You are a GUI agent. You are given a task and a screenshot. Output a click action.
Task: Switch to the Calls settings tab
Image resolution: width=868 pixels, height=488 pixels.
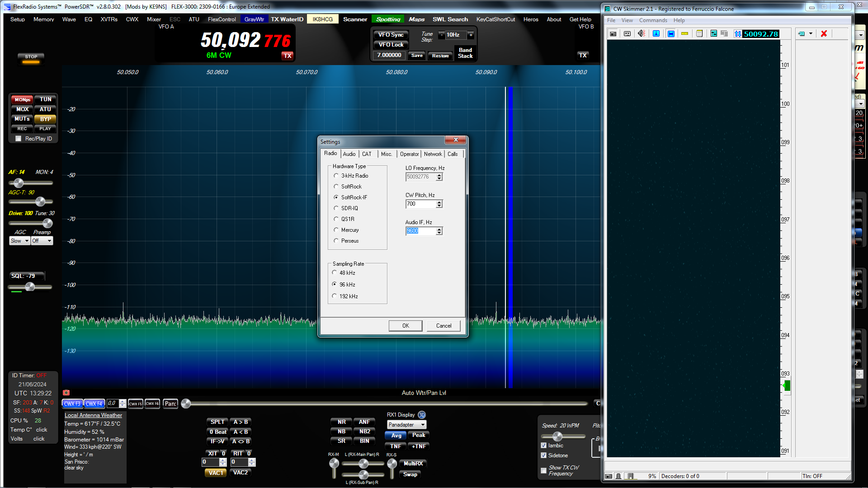453,154
